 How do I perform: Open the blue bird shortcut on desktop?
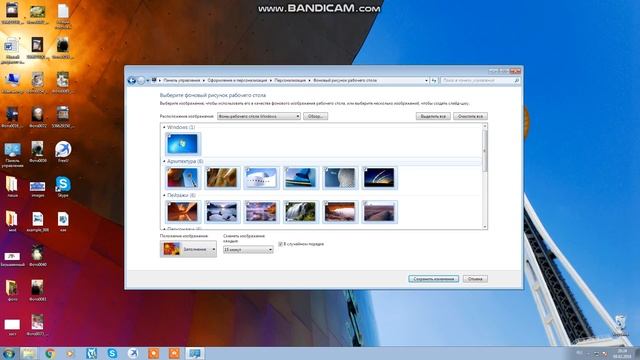[63, 152]
